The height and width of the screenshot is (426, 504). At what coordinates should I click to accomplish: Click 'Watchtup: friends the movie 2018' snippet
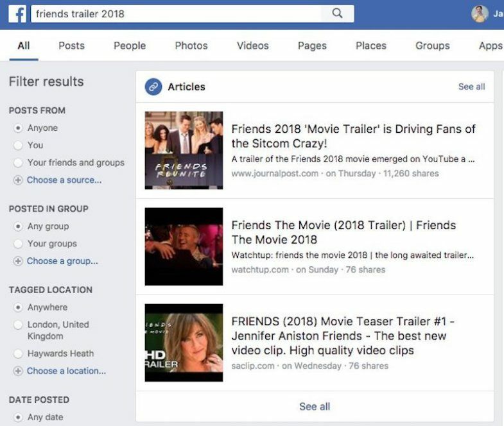coord(352,255)
